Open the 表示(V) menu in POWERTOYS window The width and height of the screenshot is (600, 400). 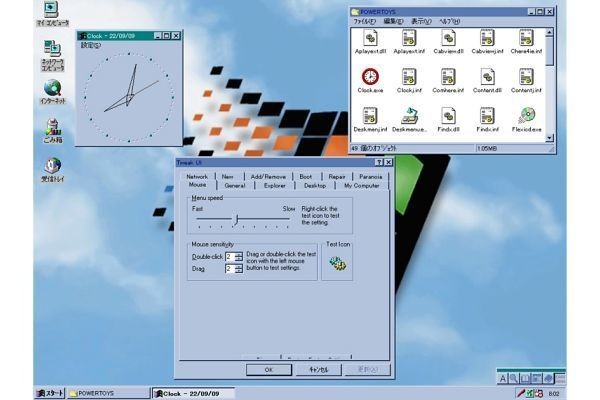(421, 21)
